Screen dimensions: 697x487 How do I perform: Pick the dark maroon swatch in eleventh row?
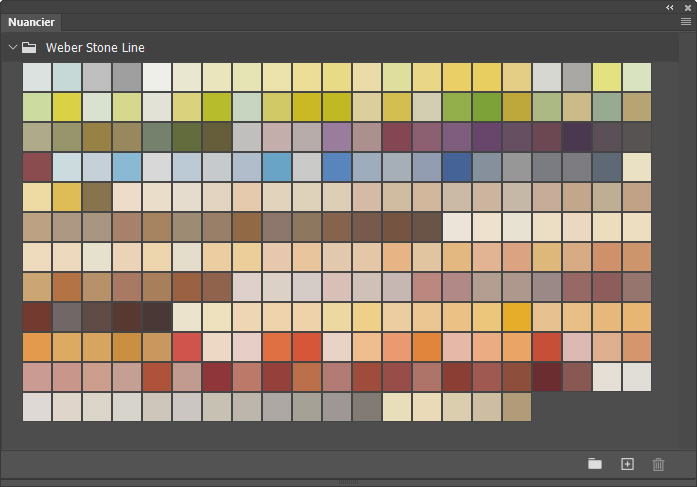tap(547, 377)
